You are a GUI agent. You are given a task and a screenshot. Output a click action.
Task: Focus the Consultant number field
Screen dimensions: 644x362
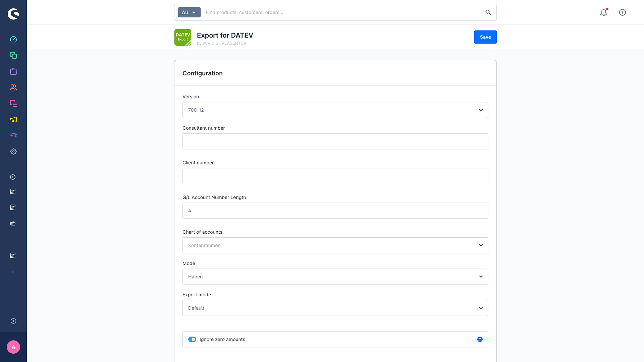pyautogui.click(x=335, y=141)
